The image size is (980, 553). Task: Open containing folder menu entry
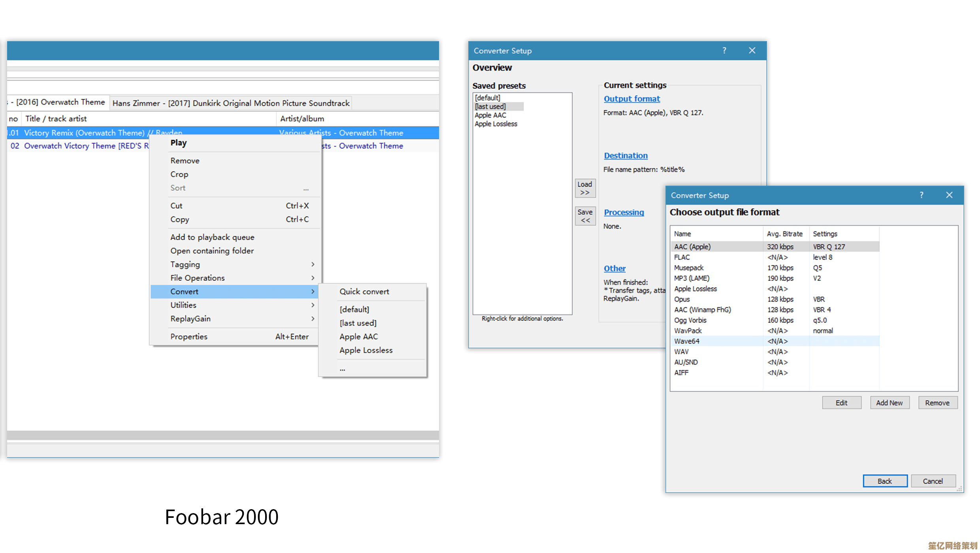click(x=236, y=251)
